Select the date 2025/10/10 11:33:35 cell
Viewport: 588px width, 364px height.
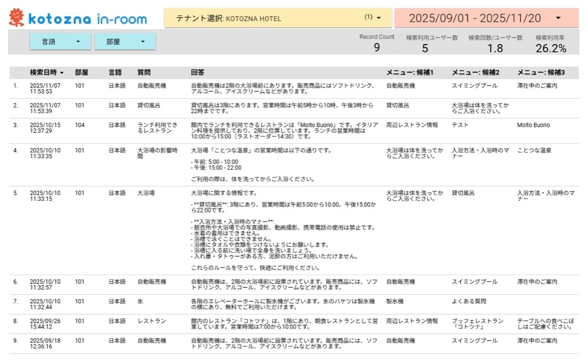coord(45,153)
